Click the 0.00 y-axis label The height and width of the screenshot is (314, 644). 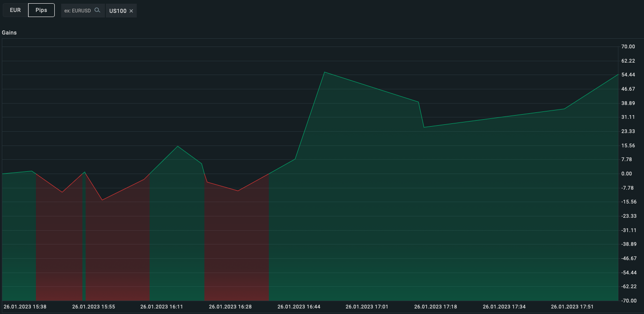pos(627,174)
